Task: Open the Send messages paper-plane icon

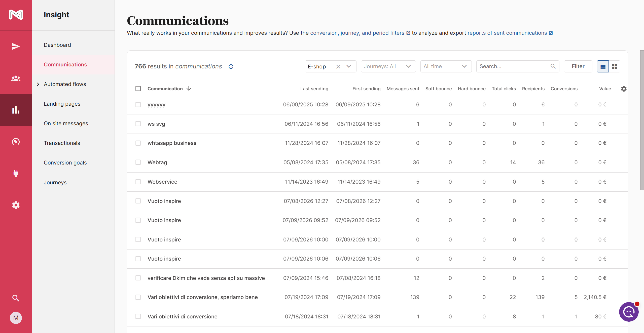Action: click(16, 47)
